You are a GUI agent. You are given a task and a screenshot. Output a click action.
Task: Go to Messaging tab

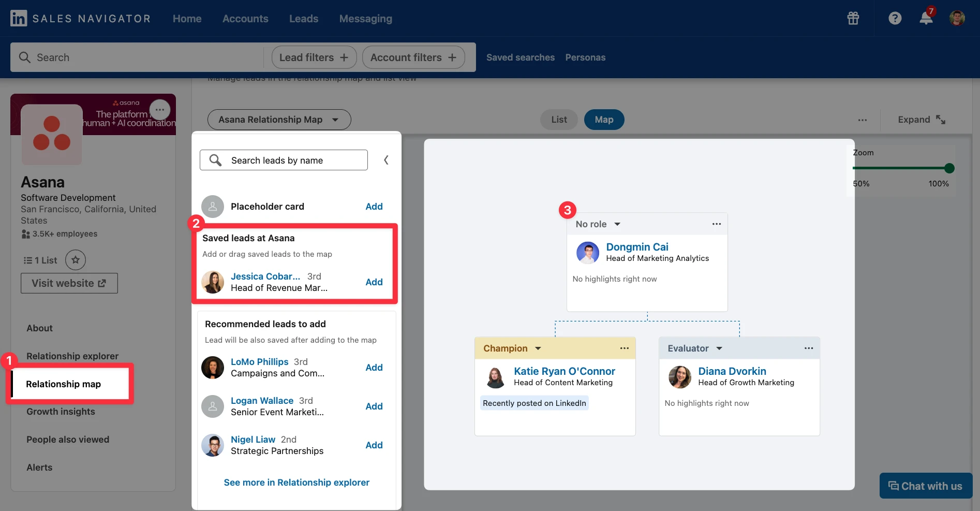pos(365,19)
